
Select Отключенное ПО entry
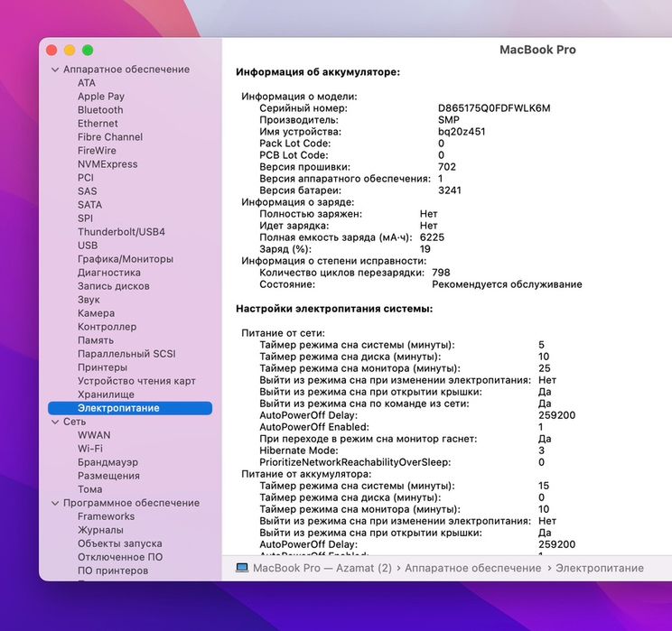[120, 557]
